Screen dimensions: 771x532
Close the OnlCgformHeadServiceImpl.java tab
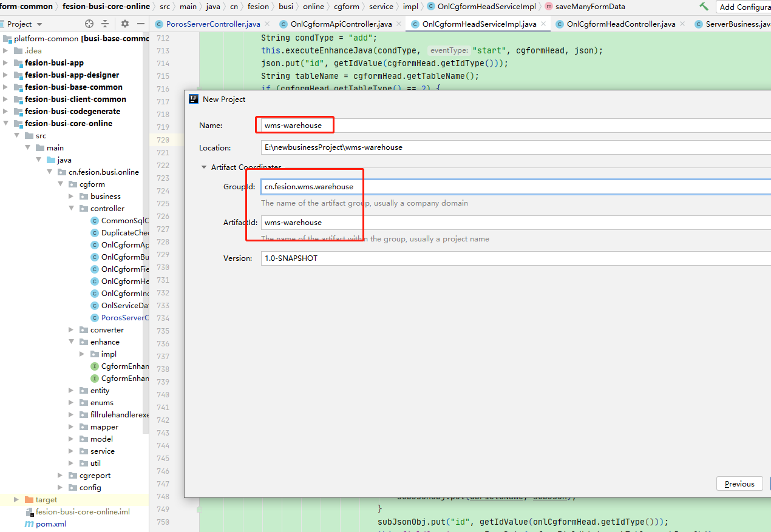click(543, 24)
